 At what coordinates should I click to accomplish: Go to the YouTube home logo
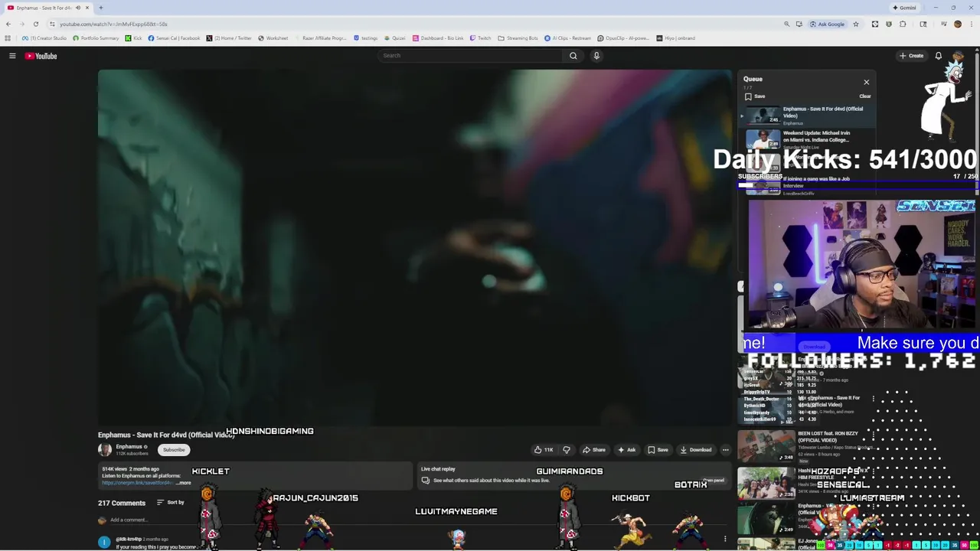[41, 56]
